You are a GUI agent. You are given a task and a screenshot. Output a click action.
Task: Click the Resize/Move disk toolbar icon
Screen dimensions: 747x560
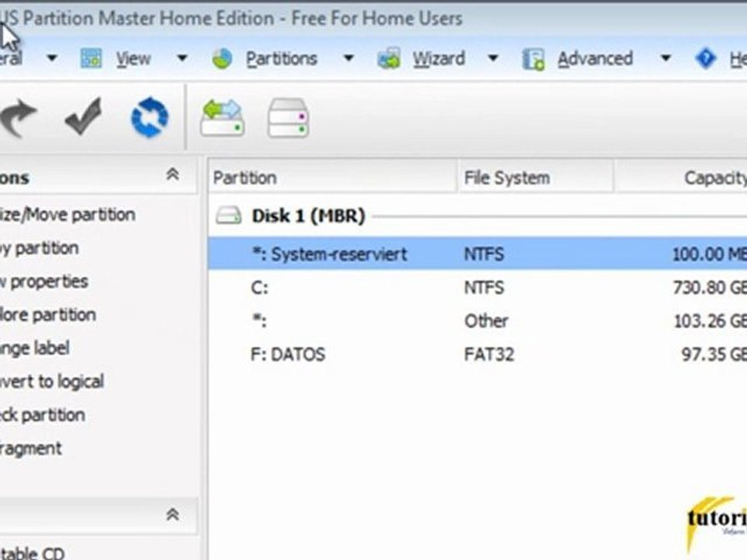(x=223, y=117)
